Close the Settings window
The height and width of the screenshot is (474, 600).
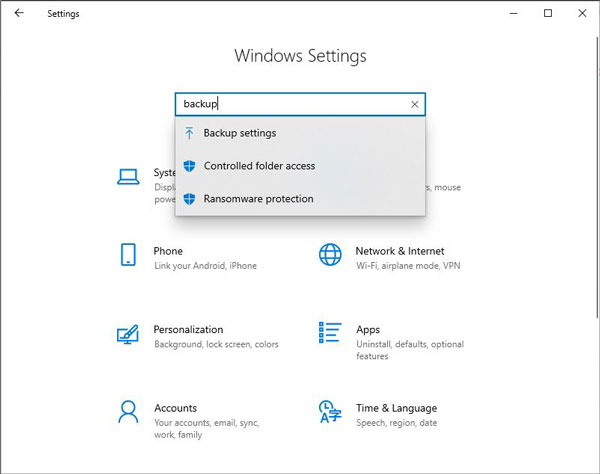(x=582, y=13)
